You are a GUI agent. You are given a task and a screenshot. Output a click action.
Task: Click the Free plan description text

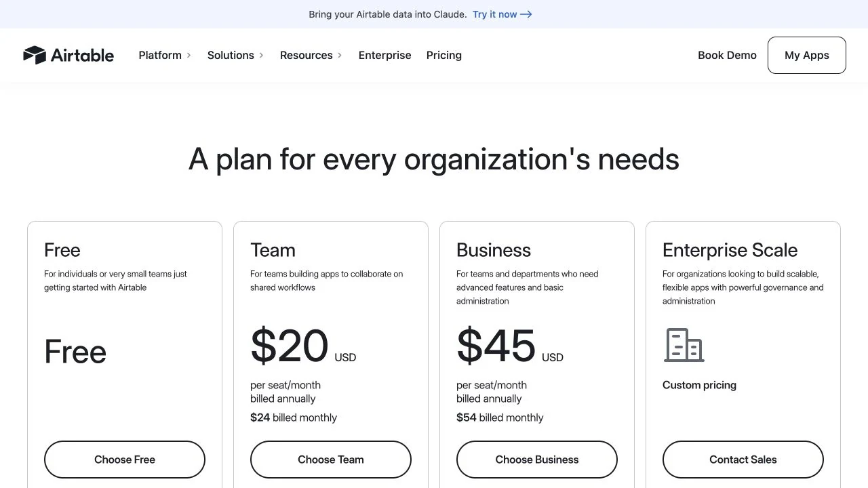pyautogui.click(x=115, y=281)
